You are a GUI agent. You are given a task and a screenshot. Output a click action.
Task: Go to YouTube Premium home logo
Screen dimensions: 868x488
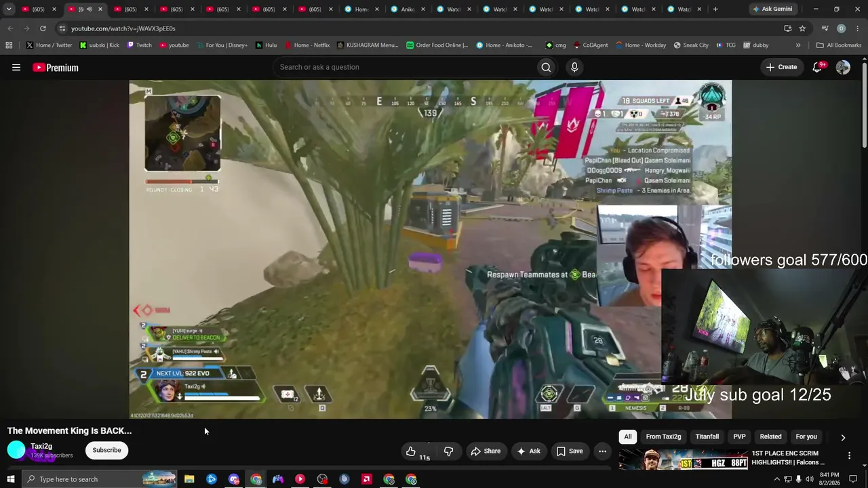click(x=56, y=67)
